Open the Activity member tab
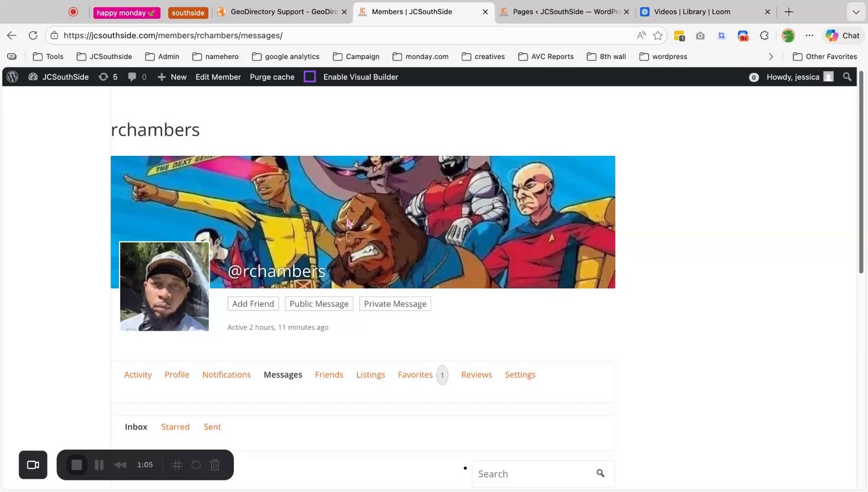Viewport: 868px width, 492px height. [x=138, y=375]
